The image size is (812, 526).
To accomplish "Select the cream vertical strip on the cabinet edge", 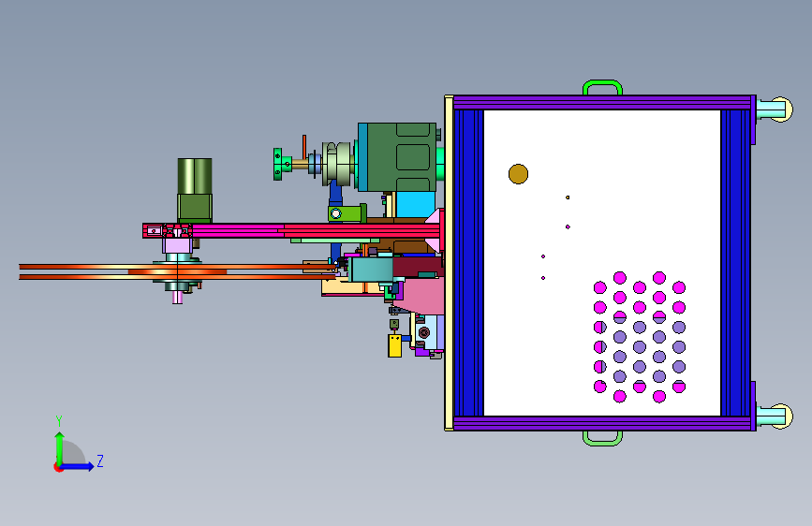I will pyautogui.click(x=449, y=263).
